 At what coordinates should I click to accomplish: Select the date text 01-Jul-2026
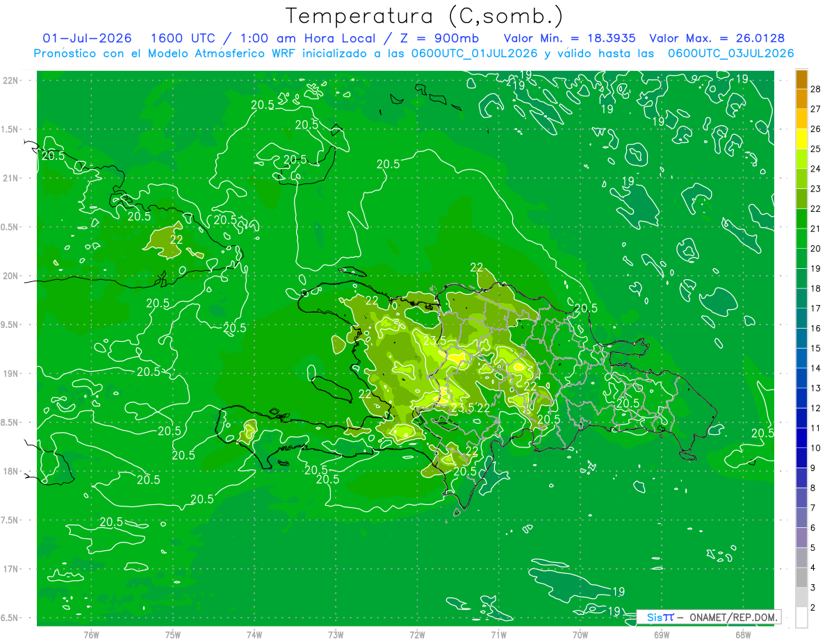click(x=87, y=38)
